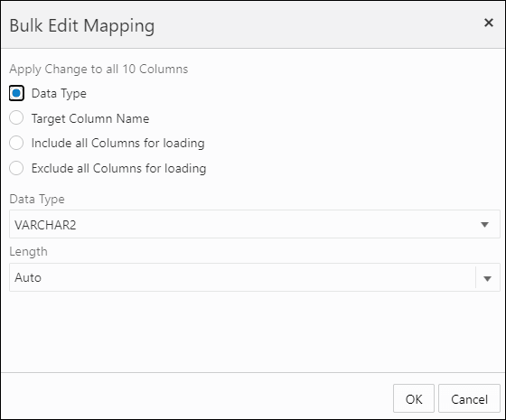The height and width of the screenshot is (420, 506).
Task: Pick Exclude all Columns for loading radio
Action: [16, 168]
